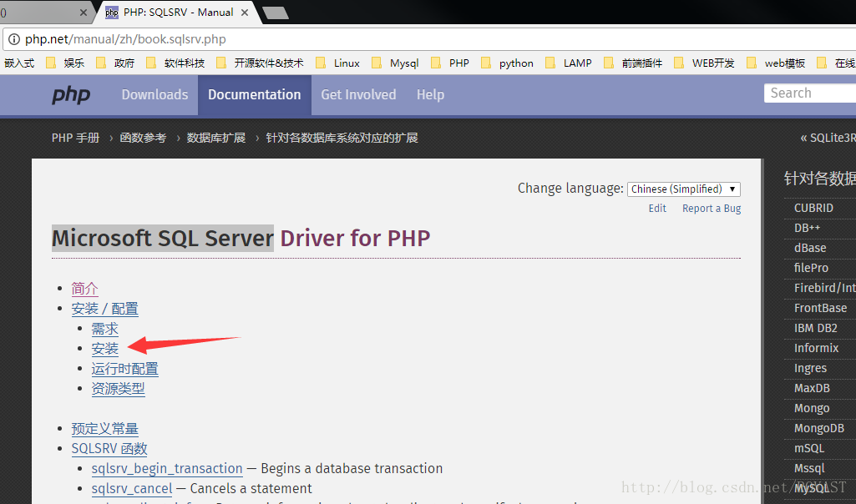Open the PHP bookmark folder
This screenshot has width=856, height=504.
pos(450,63)
